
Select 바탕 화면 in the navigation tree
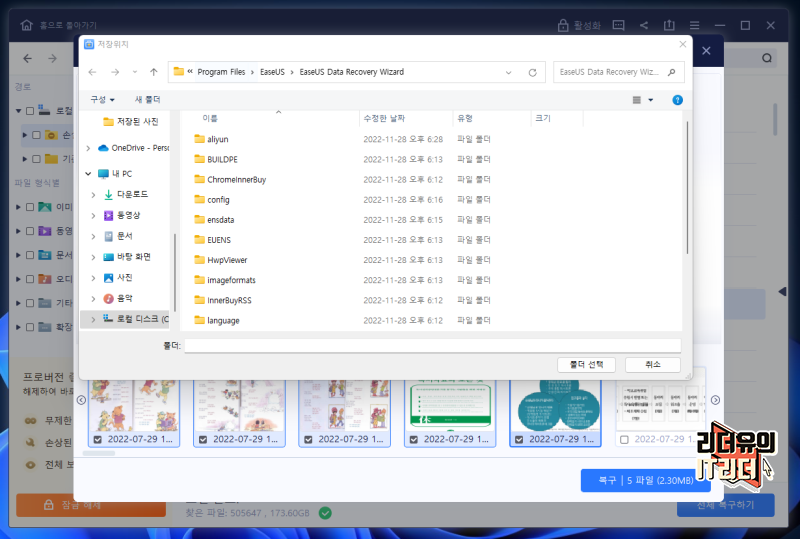[x=134, y=257]
